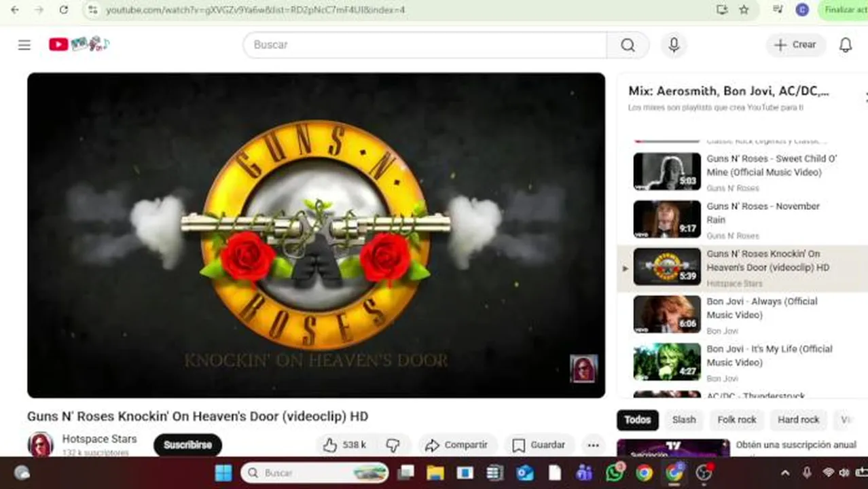868x489 pixels.
Task: Play Sweet Child O' Mine from playlist
Action: (x=667, y=171)
